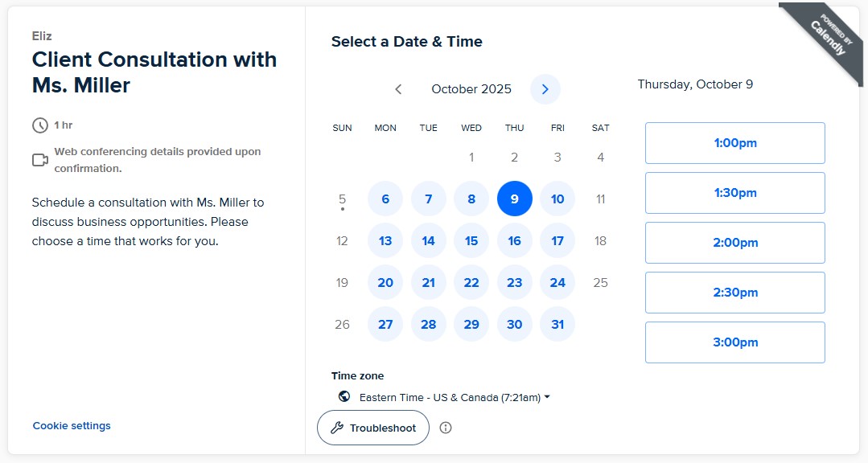
Task: Open Cookie settings link
Action: tap(72, 426)
